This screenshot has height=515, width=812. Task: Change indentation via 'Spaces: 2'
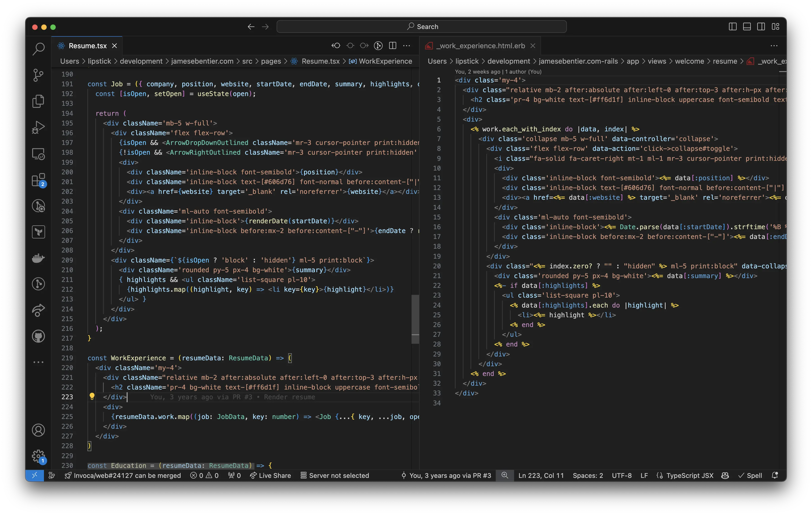point(588,475)
